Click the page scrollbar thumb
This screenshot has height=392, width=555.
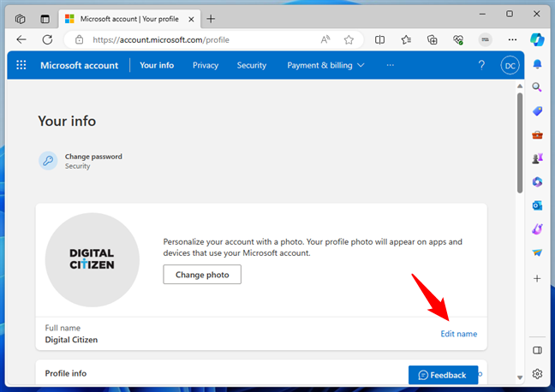pyautogui.click(x=520, y=143)
